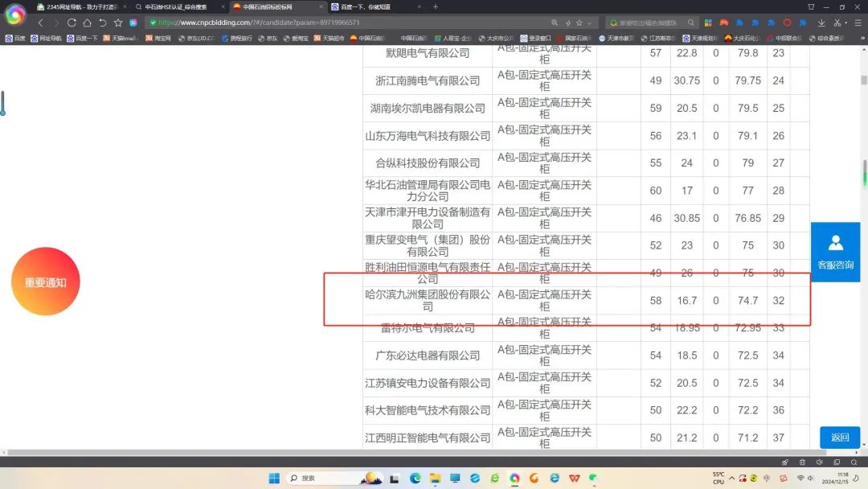Image resolution: width=868 pixels, height=489 pixels.
Task: Open the browser hamburger menu
Action: tap(858, 23)
